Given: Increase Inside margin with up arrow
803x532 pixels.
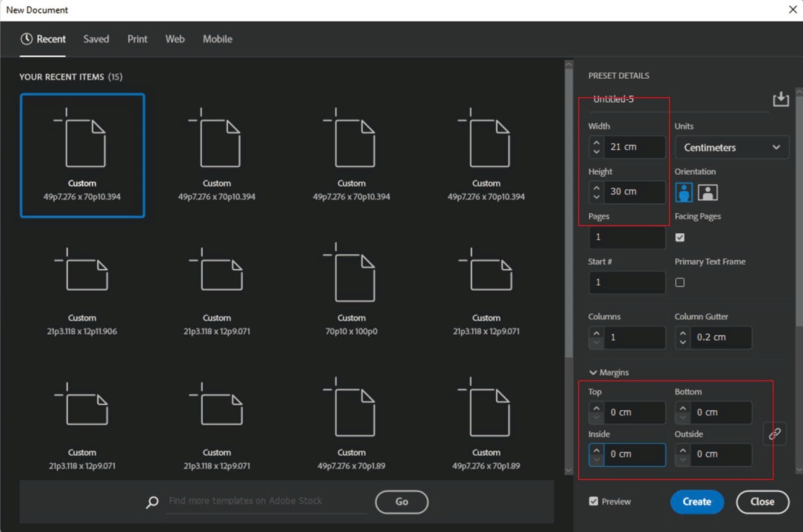Looking at the screenshot, I should point(596,450).
